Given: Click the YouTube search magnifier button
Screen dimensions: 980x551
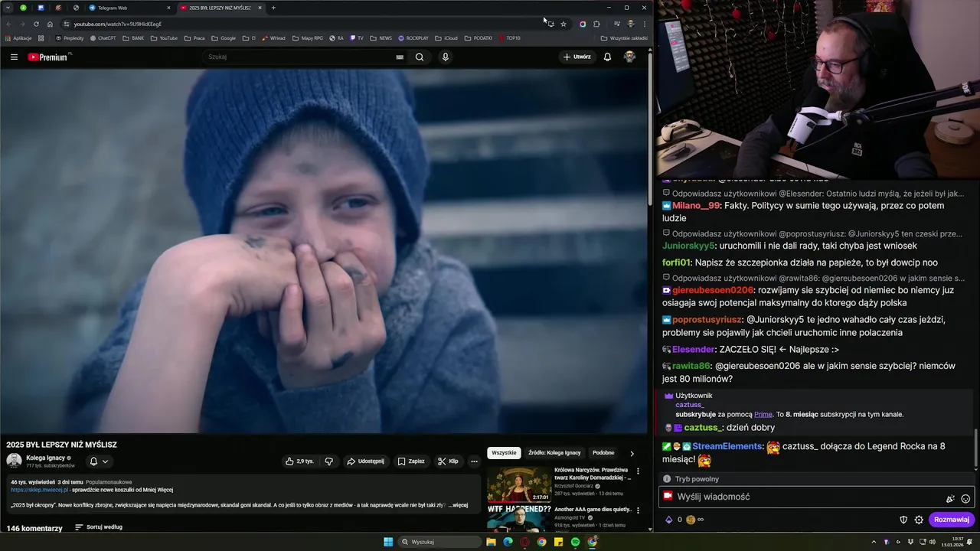Looking at the screenshot, I should (x=420, y=57).
